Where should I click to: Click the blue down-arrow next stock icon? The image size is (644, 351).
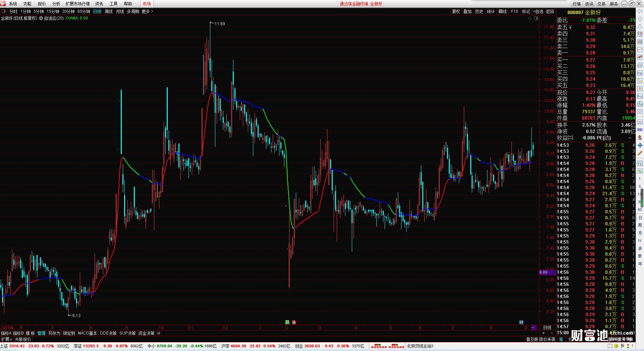coord(640,27)
